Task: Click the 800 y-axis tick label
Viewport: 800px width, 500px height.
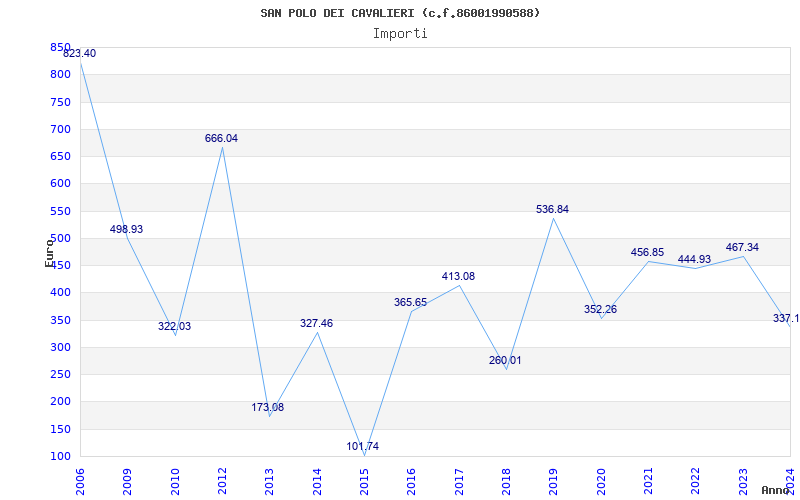Action: click(60, 74)
